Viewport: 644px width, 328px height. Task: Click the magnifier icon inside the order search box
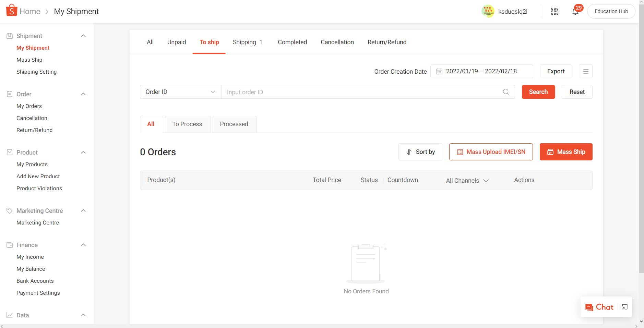click(x=506, y=92)
